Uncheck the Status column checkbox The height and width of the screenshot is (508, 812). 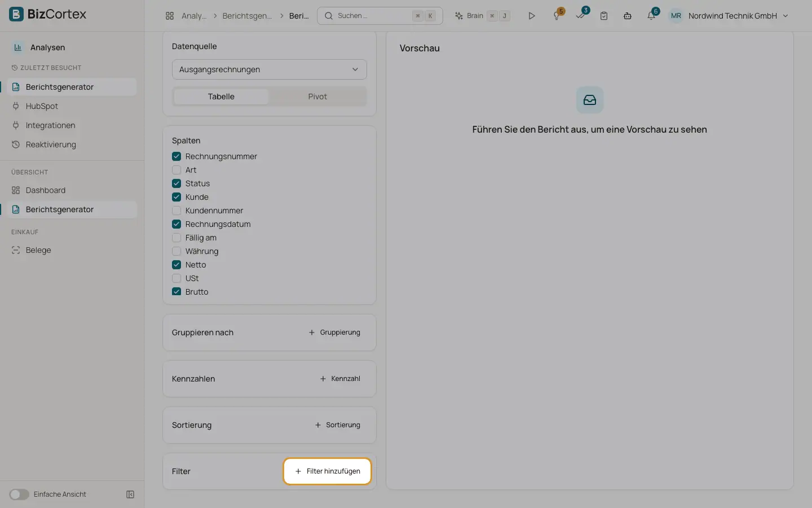click(176, 183)
